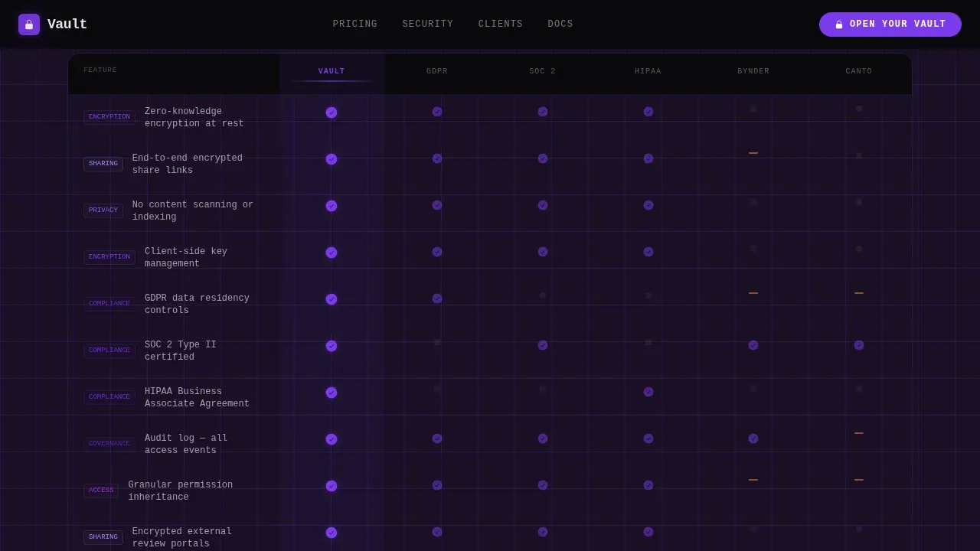The width and height of the screenshot is (980, 551).
Task: Click Encryption tag beside Client-side key management
Action: tap(109, 257)
